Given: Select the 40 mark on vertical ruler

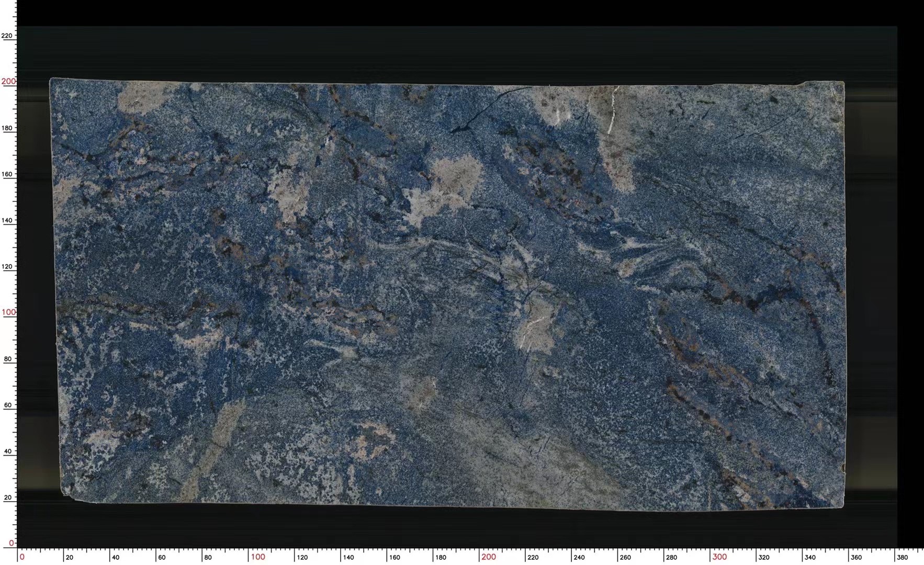Looking at the screenshot, I should pyautogui.click(x=8, y=451).
